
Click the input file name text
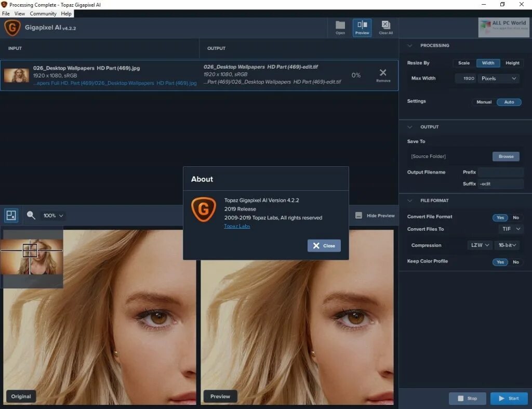(87, 68)
